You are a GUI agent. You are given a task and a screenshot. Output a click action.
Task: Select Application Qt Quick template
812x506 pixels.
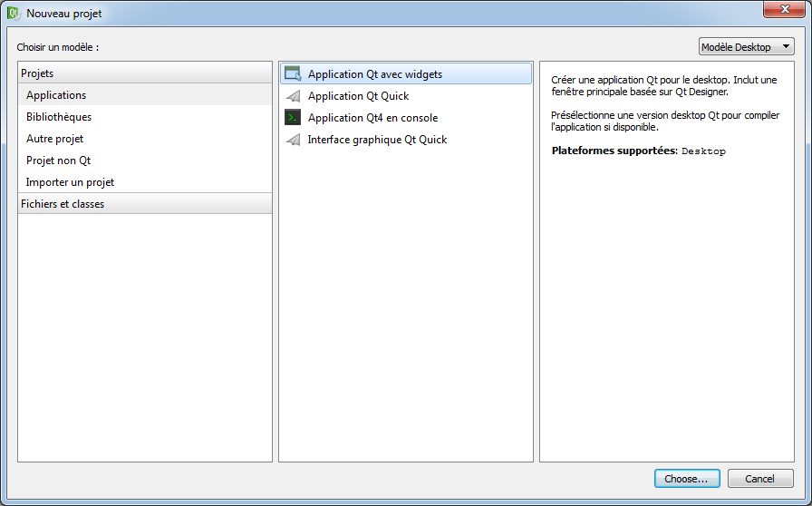pos(406,96)
